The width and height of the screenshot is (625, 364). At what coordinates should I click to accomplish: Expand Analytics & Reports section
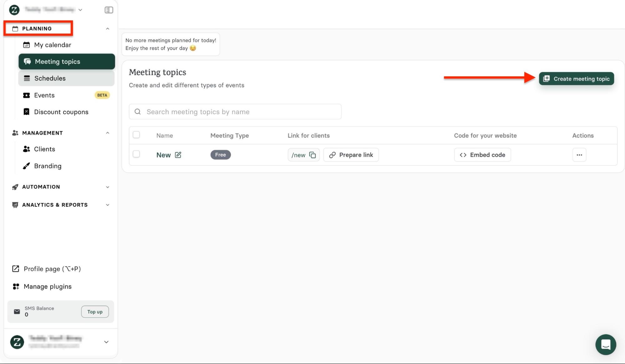pos(107,205)
